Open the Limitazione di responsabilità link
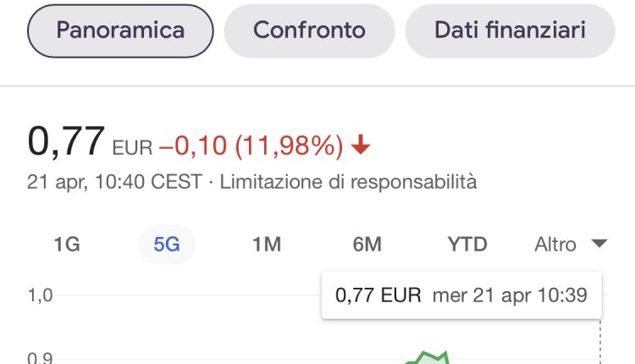The width and height of the screenshot is (635, 364). [348, 181]
